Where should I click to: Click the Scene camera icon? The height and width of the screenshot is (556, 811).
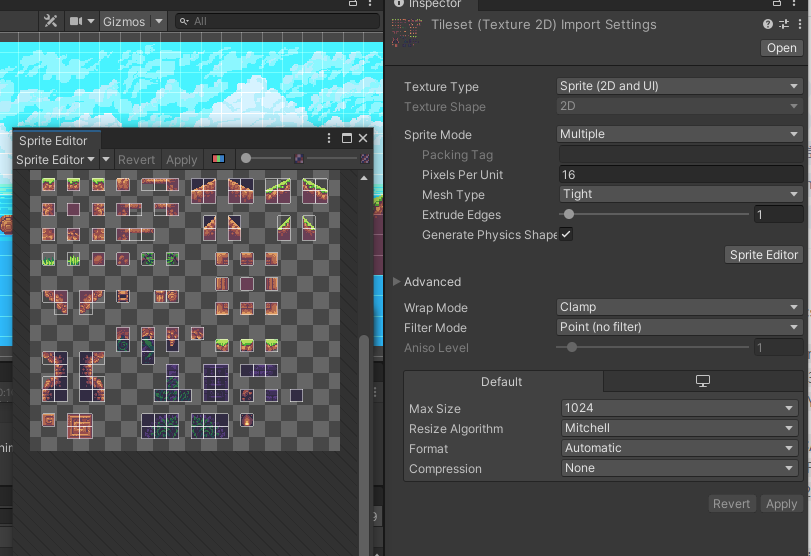(76, 21)
